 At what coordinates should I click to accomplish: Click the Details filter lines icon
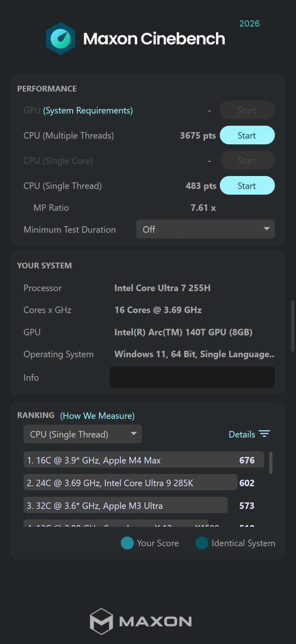click(x=264, y=434)
